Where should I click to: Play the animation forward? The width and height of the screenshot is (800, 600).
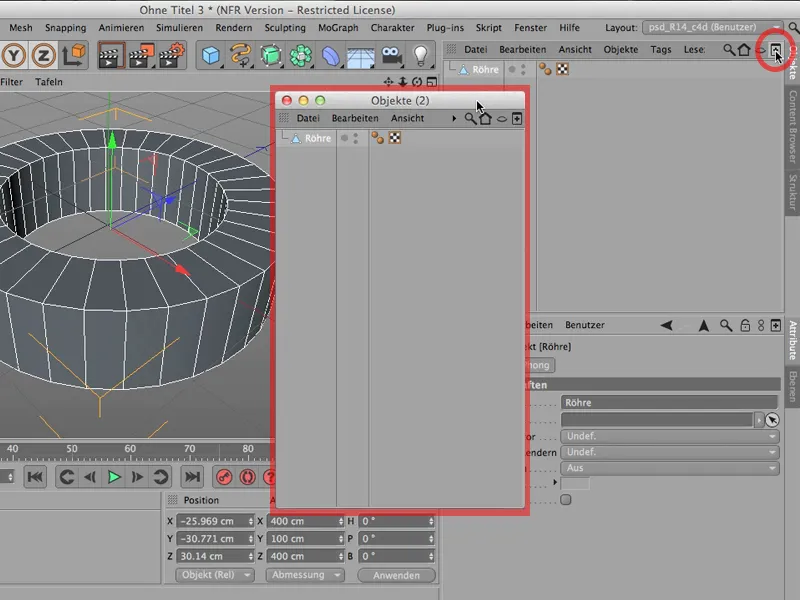coord(114,477)
